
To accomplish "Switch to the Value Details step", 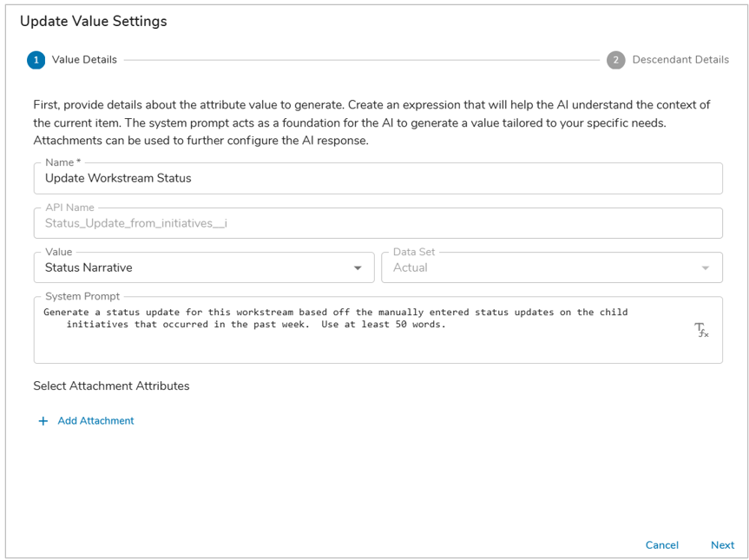I will 84,60.
